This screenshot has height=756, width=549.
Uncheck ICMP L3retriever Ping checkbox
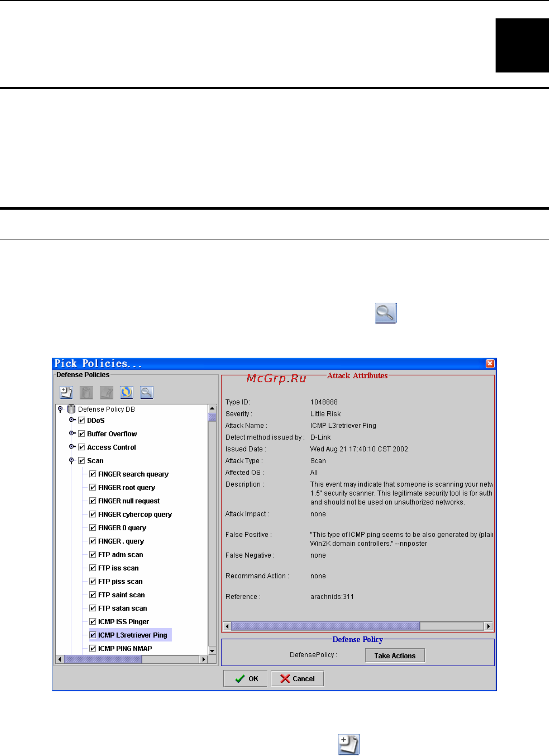coord(93,635)
